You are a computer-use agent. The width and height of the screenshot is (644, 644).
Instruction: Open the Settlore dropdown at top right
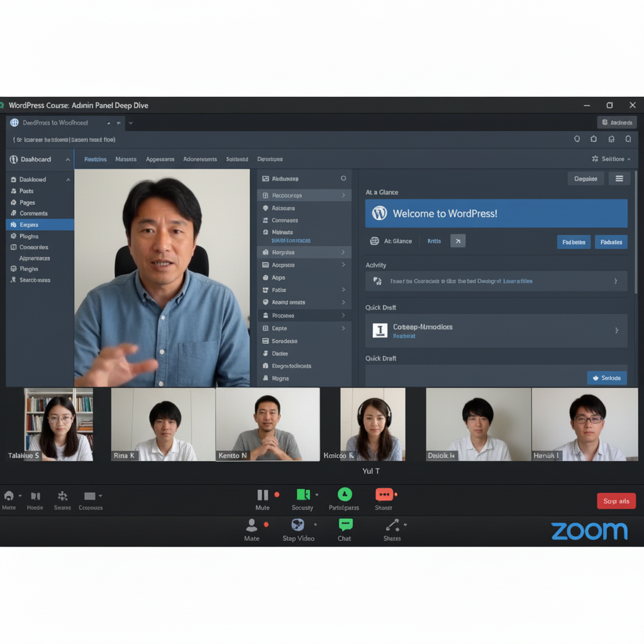[x=611, y=159]
